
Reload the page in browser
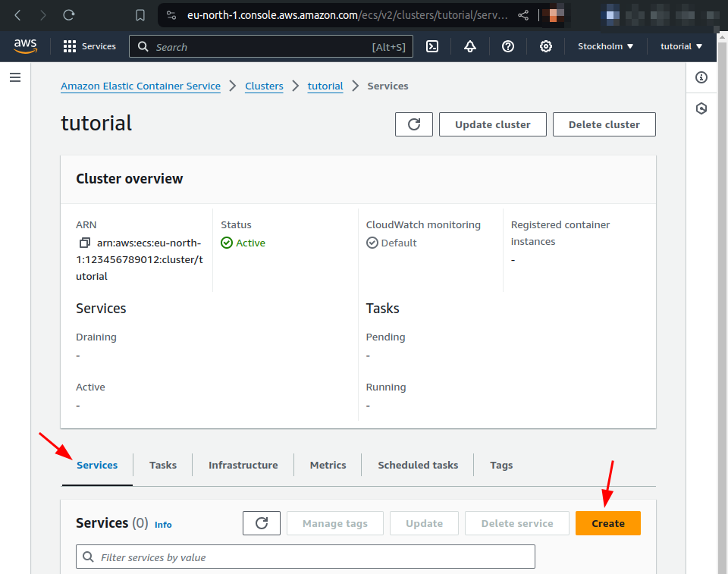point(69,15)
